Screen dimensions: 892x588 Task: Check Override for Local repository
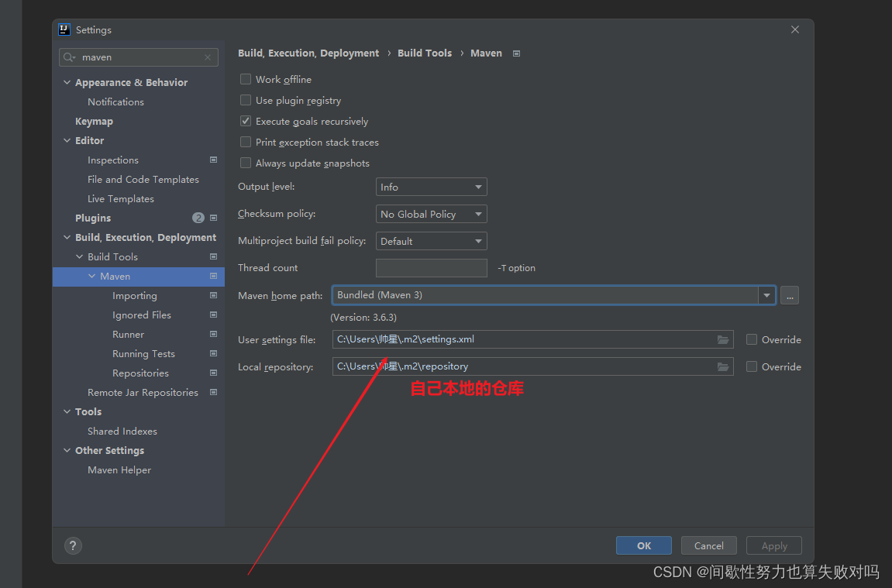pyautogui.click(x=752, y=366)
